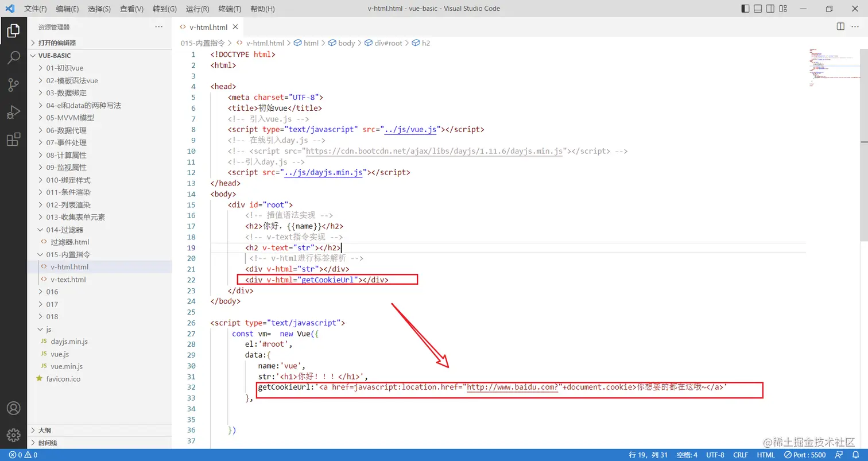868x461 pixels.
Task: Split the editor to the right
Action: (840, 26)
